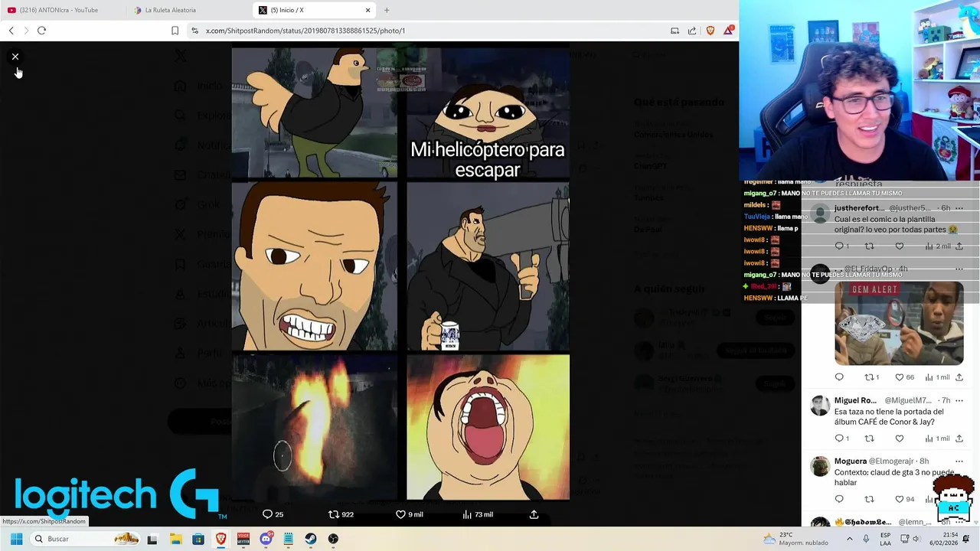This screenshot has width=980, height=551.
Task: Close the photo viewer with the X
Action: coord(15,57)
